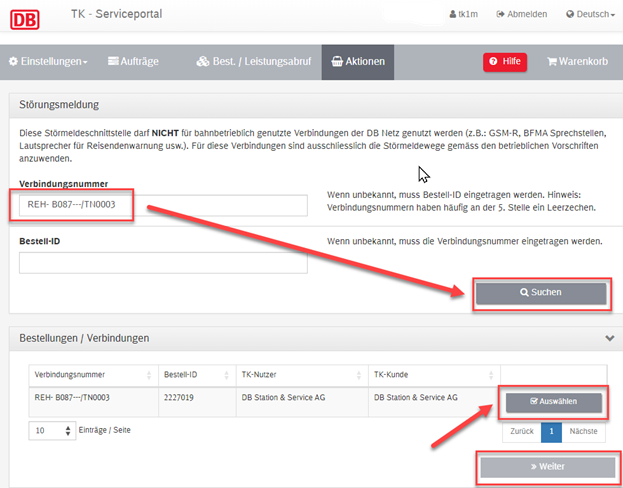Image resolution: width=623 pixels, height=488 pixels.
Task: Change the entries per page stepper
Action: click(x=68, y=431)
